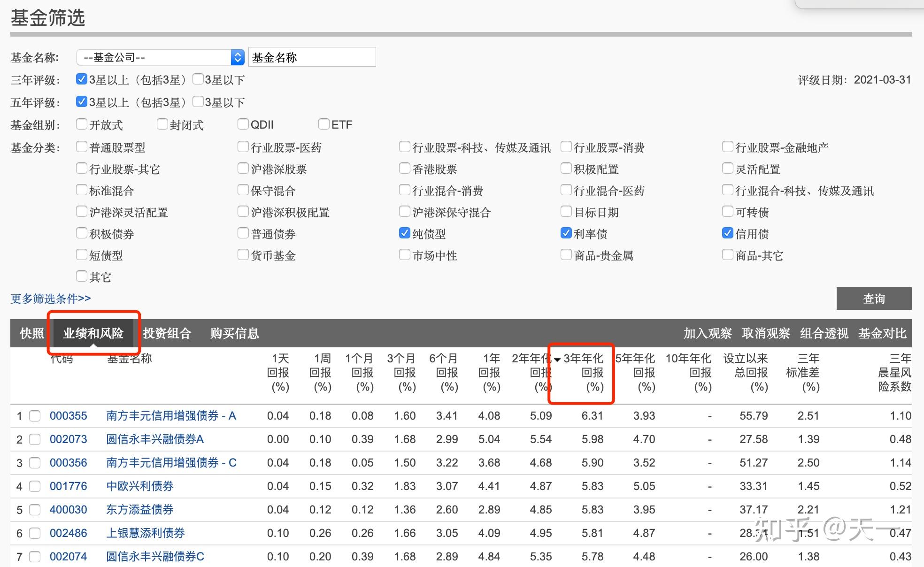The width and height of the screenshot is (924, 567).
Task: Select row checkbox for fund 000355
Action: pos(35,416)
